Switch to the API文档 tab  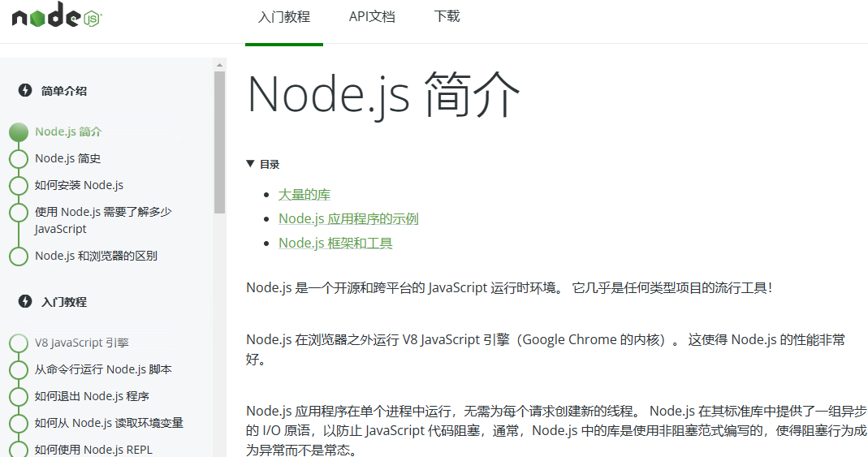[372, 17]
